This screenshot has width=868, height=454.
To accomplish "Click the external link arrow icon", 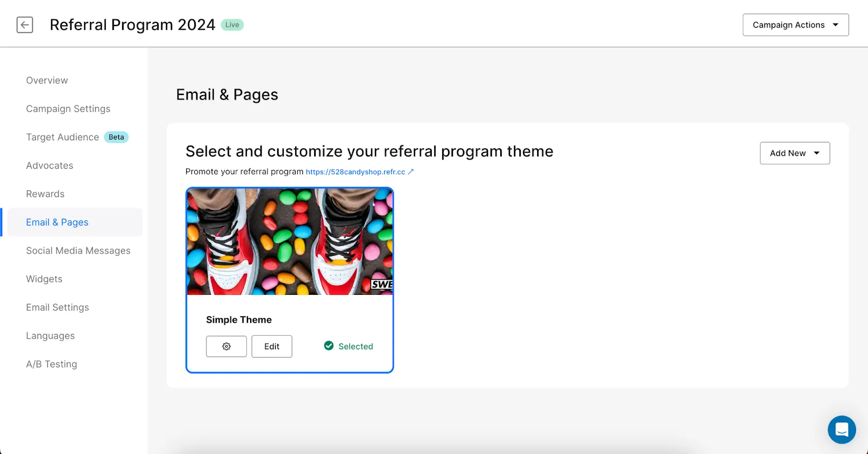I will pyautogui.click(x=411, y=172).
